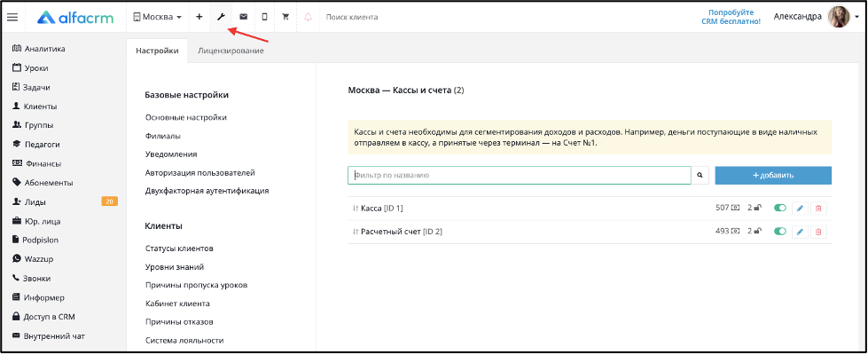The image size is (868, 355).
Task: Click the user avatar photo
Action: pos(838,17)
